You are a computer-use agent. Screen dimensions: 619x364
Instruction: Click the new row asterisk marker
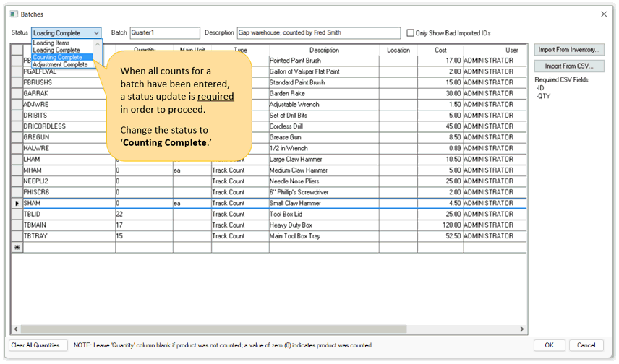(17, 247)
